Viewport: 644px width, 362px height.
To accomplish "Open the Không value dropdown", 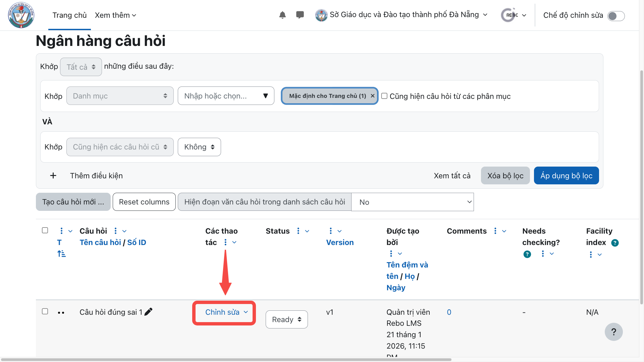I will point(199,147).
